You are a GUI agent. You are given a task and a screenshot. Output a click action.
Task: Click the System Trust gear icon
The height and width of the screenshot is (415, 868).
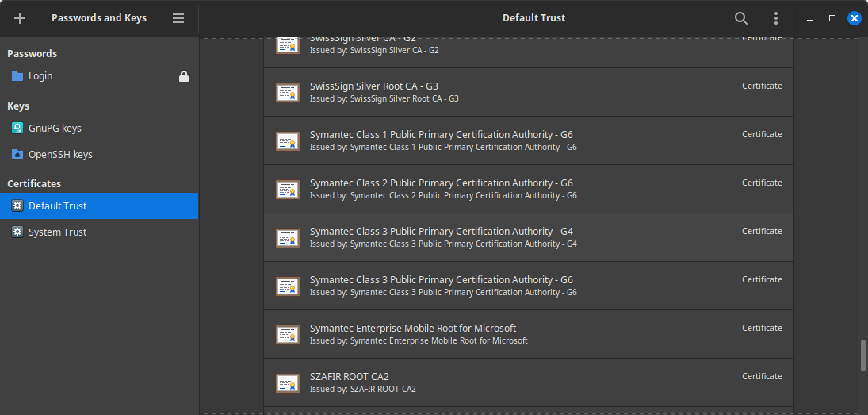(x=17, y=232)
